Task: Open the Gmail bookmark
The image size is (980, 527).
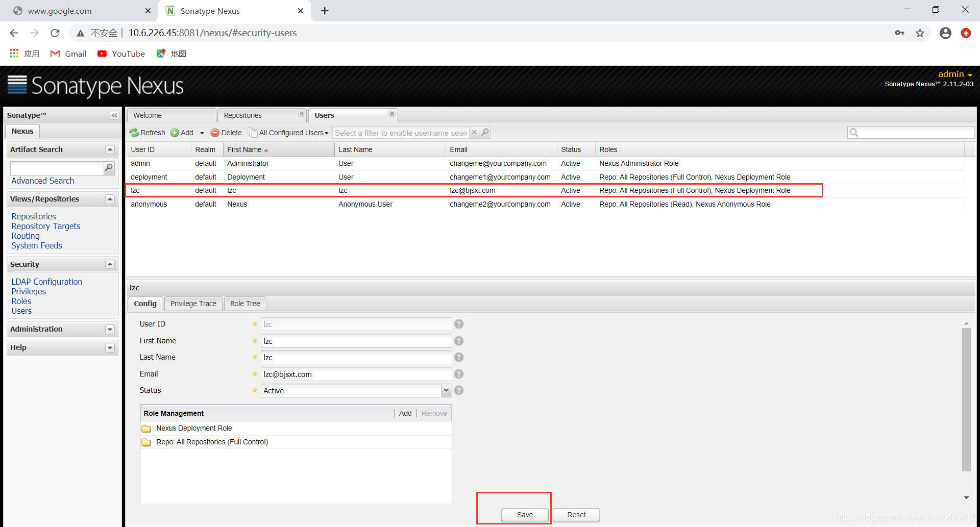Action: click(68, 54)
